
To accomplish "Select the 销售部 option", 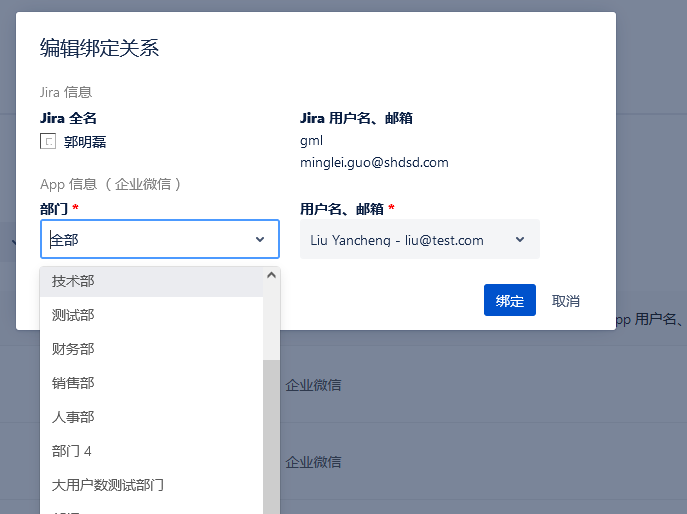I will pyautogui.click(x=73, y=383).
